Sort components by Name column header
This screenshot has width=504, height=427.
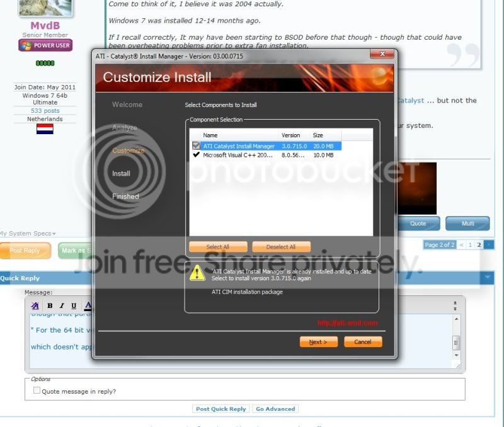coord(210,135)
